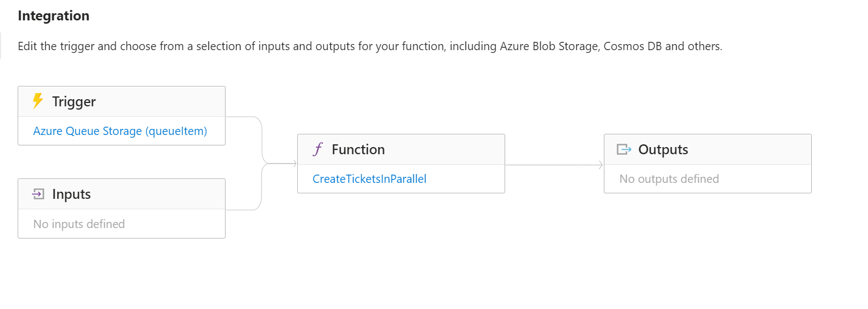Click the 'No inputs defined' placeholder
Viewport: 868px width, 309px height.
[x=79, y=224]
